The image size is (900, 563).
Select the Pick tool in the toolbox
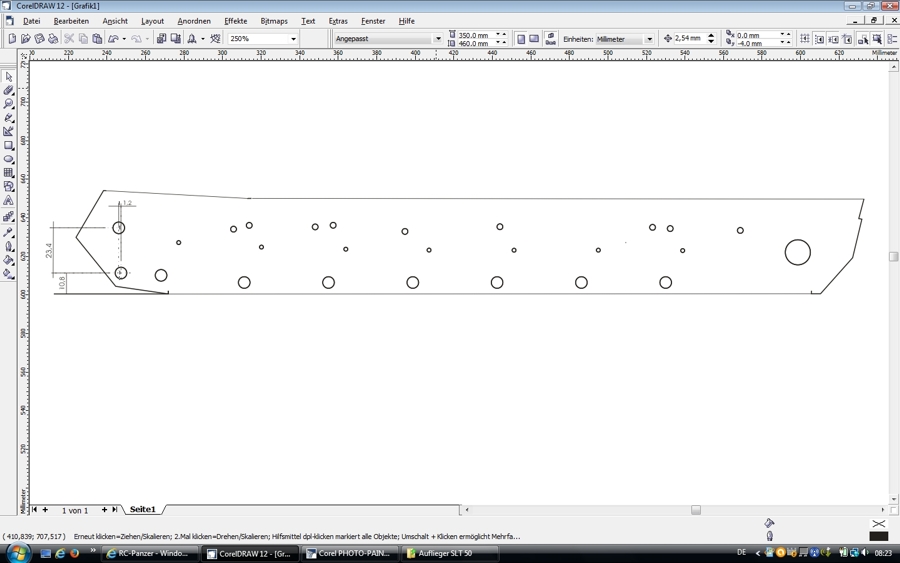[9, 76]
